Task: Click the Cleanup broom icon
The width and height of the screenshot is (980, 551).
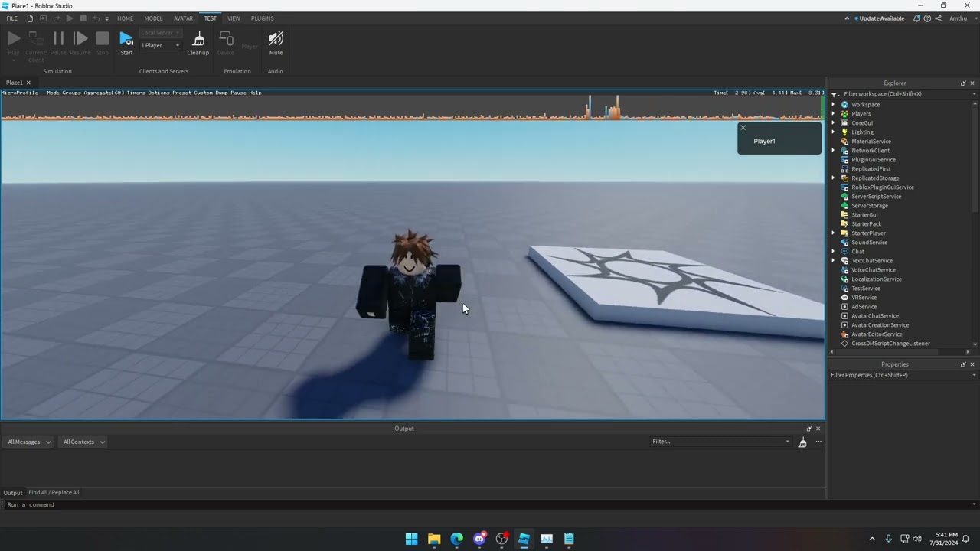Action: click(x=198, y=39)
